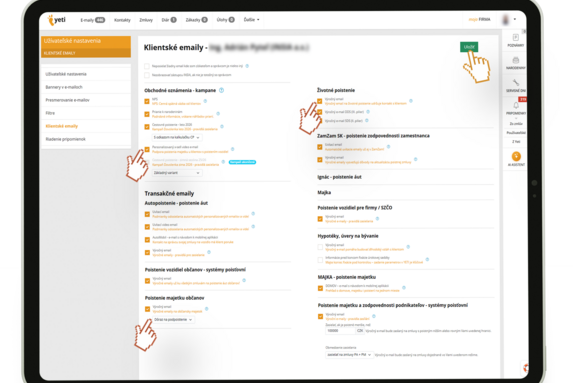
Task: Click info icon beside Cestovné poistenie leto
Action: point(222,126)
